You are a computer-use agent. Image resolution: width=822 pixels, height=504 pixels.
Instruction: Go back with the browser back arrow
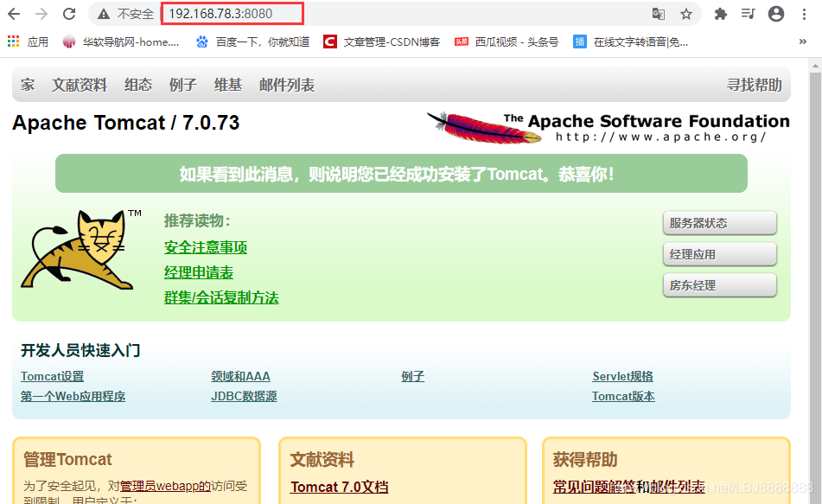pyautogui.click(x=14, y=14)
